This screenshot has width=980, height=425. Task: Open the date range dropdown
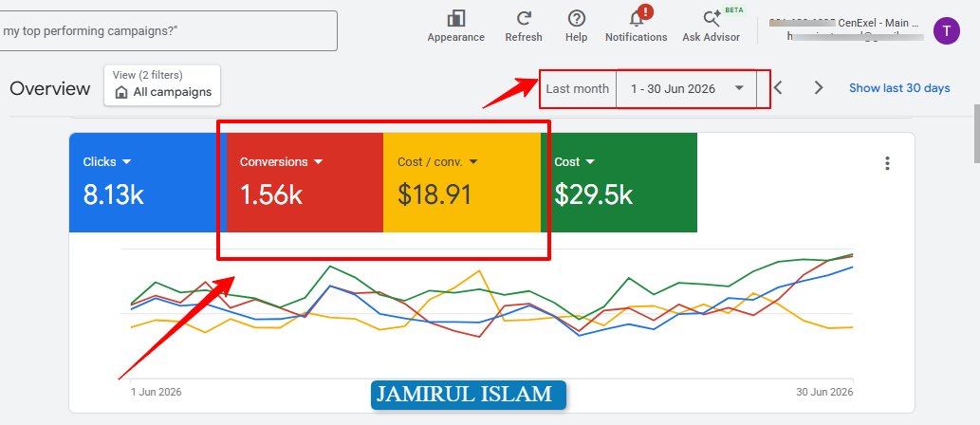(687, 89)
